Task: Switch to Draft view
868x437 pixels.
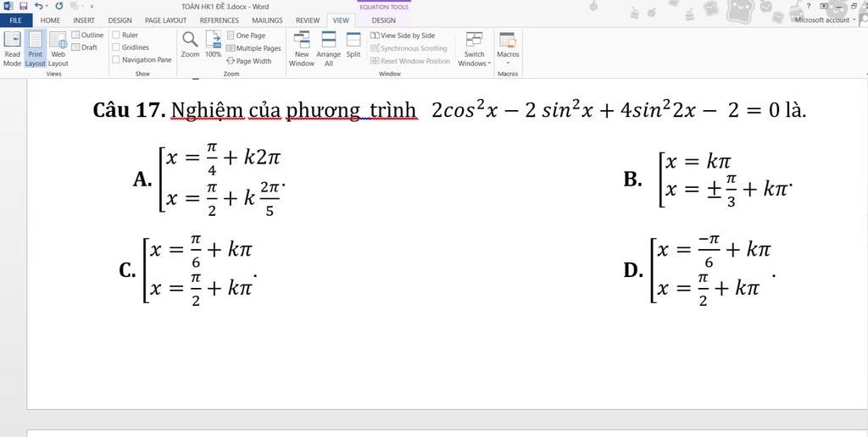Action: coord(85,47)
